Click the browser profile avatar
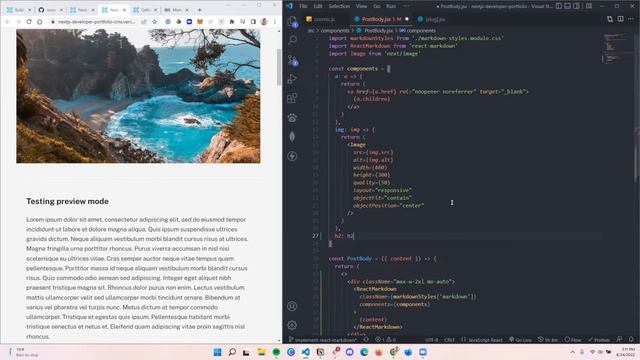The width and height of the screenshot is (640, 360). (264, 22)
